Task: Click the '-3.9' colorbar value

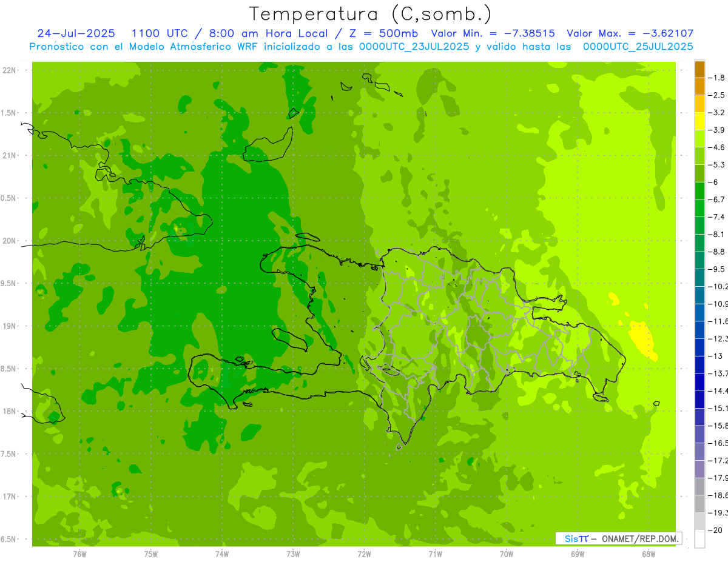Action: click(x=717, y=130)
